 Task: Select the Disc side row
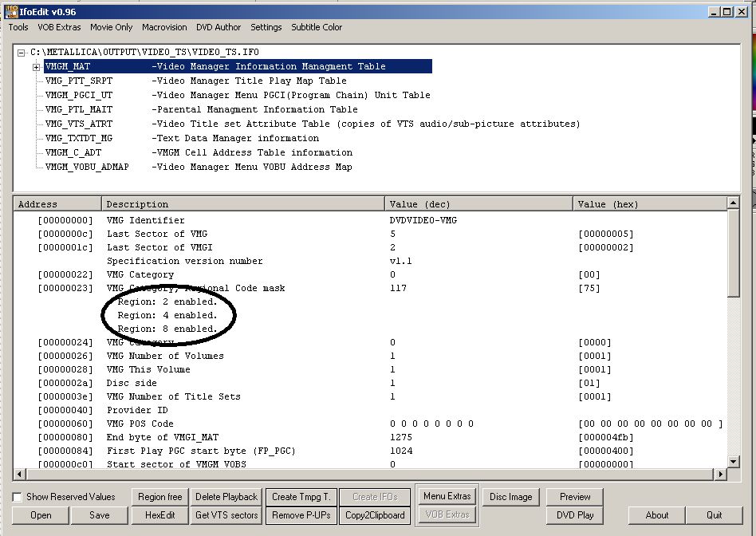370,383
